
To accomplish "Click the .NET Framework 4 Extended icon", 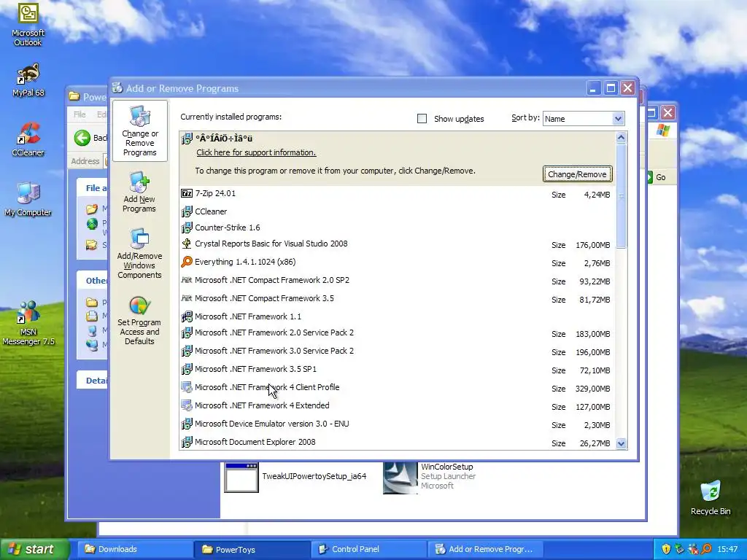I will click(187, 405).
